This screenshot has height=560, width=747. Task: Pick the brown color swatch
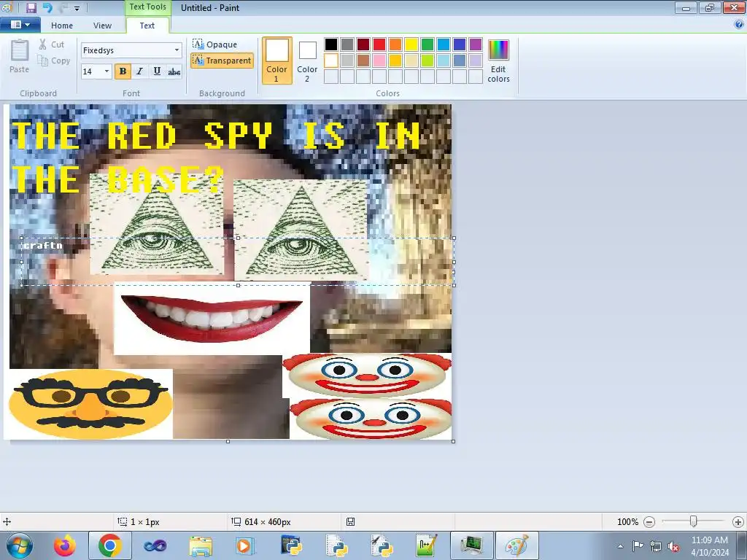pyautogui.click(x=363, y=61)
